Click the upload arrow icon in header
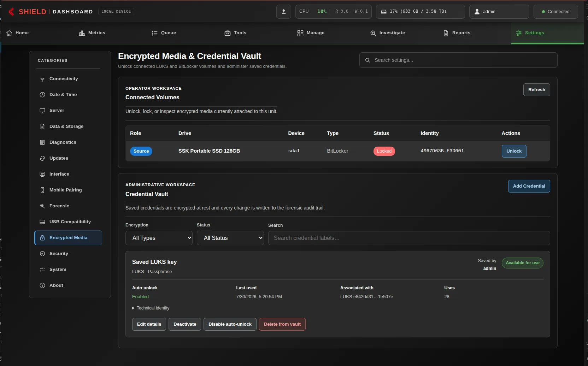The width and height of the screenshot is (588, 366). tap(284, 12)
